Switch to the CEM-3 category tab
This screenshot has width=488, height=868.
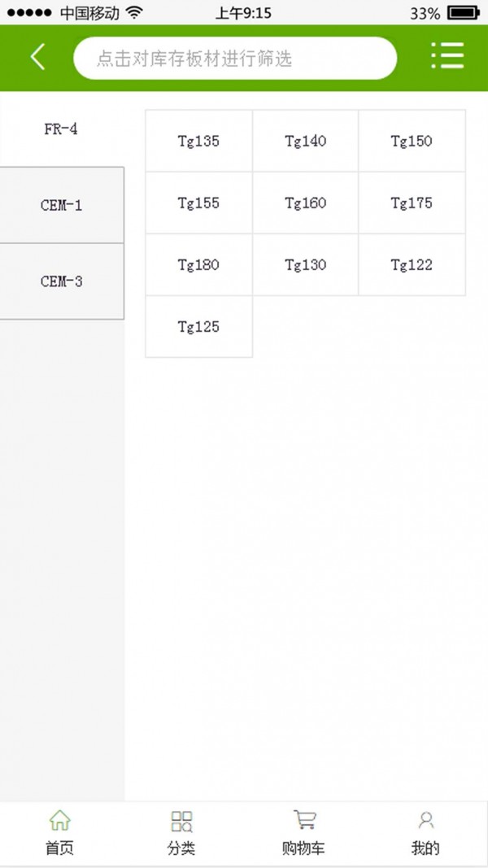(x=61, y=281)
